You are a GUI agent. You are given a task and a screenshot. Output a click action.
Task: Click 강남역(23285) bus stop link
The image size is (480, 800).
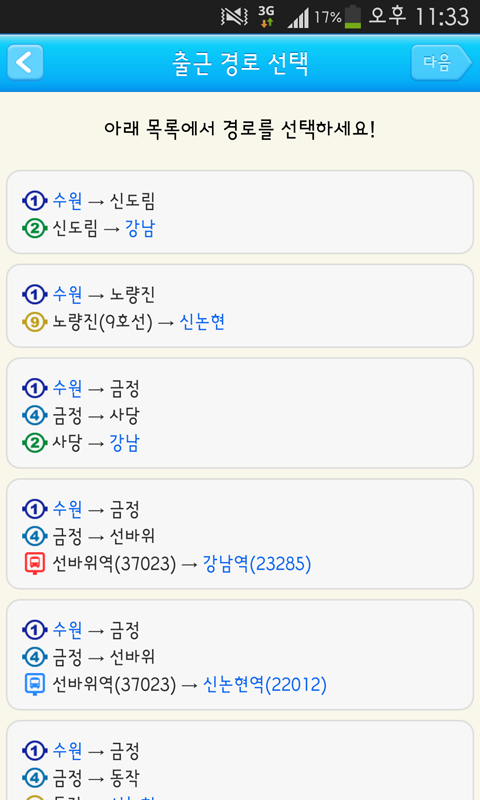257,564
